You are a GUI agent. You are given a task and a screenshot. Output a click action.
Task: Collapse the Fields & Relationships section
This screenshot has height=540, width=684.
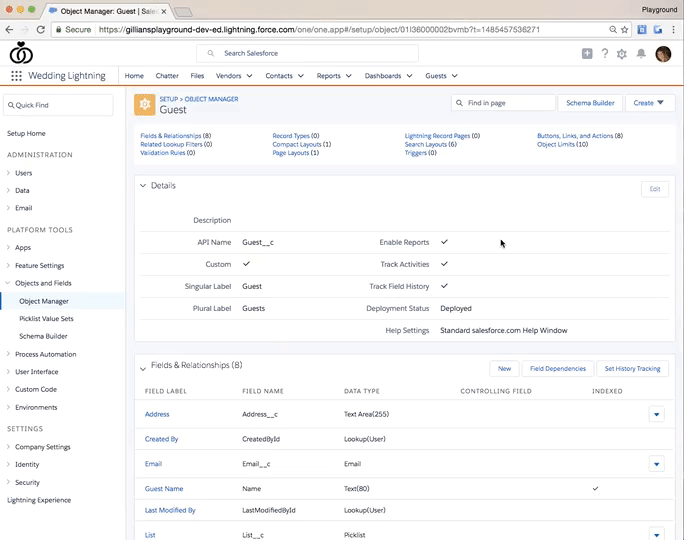pyautogui.click(x=143, y=369)
